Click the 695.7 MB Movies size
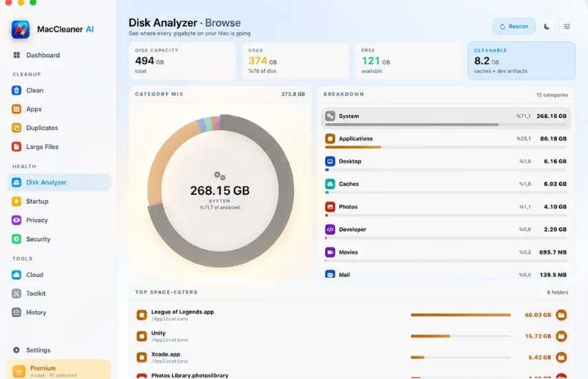Screen dimensions: 588x379 click(x=553, y=252)
